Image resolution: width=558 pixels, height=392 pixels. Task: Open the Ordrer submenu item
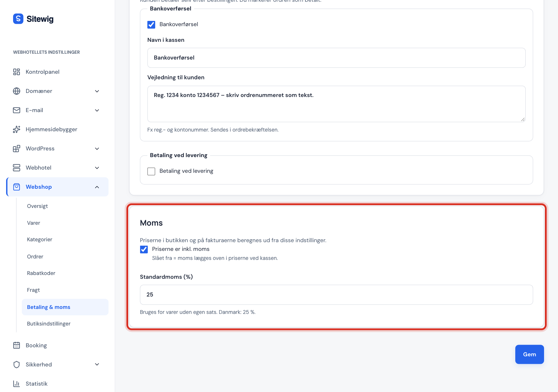click(x=35, y=256)
